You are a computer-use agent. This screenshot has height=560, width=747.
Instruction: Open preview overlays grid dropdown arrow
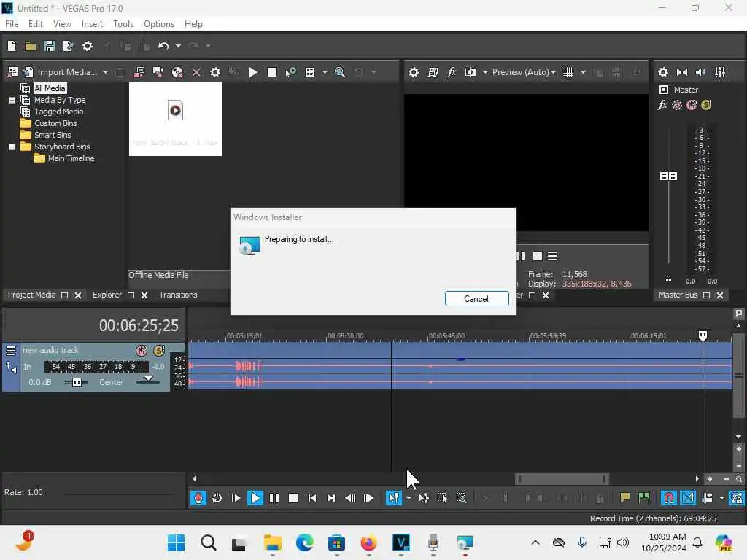tap(583, 72)
